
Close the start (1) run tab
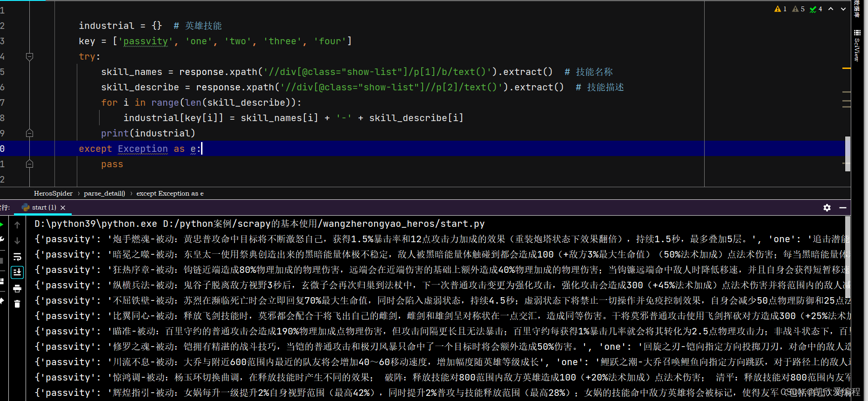[x=63, y=208]
